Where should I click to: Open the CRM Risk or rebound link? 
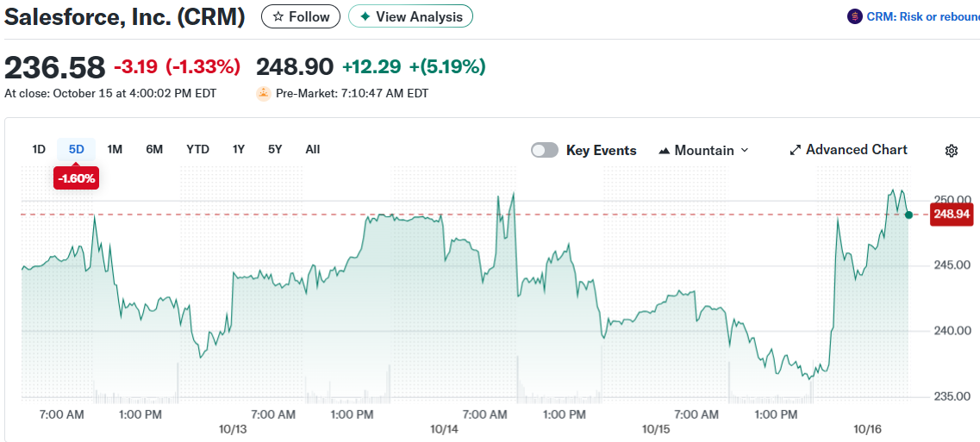pos(922,16)
